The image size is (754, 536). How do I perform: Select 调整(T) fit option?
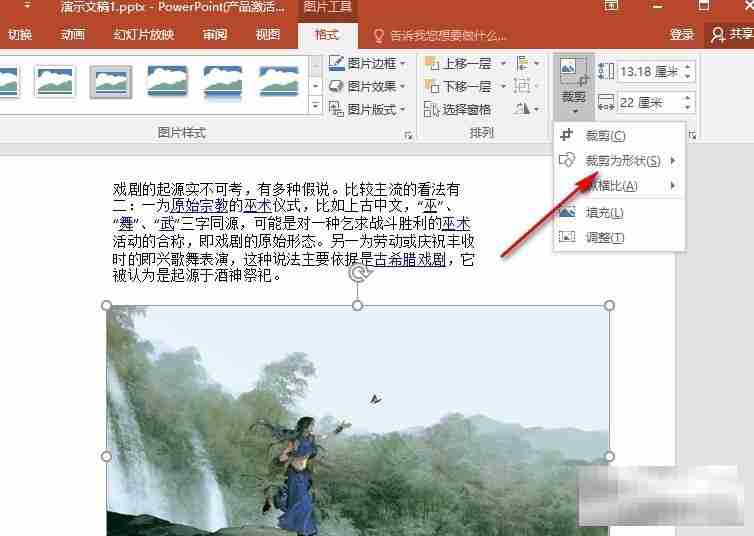coord(619,237)
